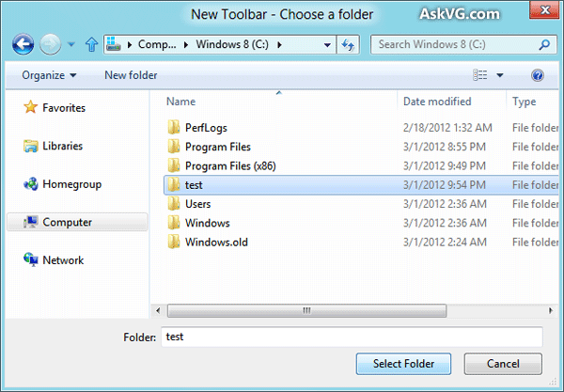This screenshot has height=392, width=564.
Task: Open recent locations dropdown arrow
Action: point(71,44)
